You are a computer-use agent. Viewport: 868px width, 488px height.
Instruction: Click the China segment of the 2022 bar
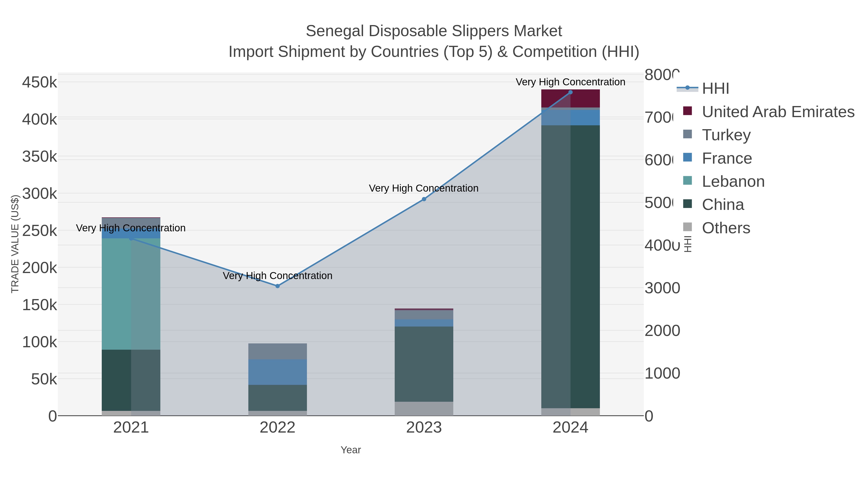coord(278,398)
